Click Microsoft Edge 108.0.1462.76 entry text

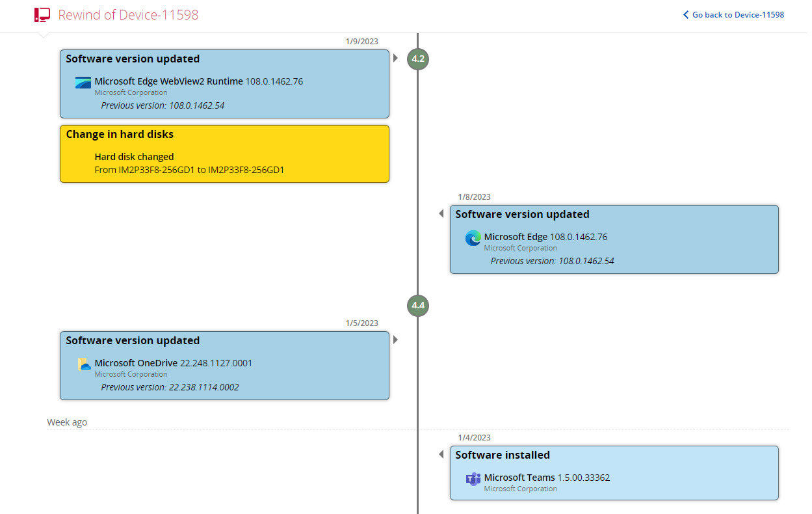pos(546,237)
